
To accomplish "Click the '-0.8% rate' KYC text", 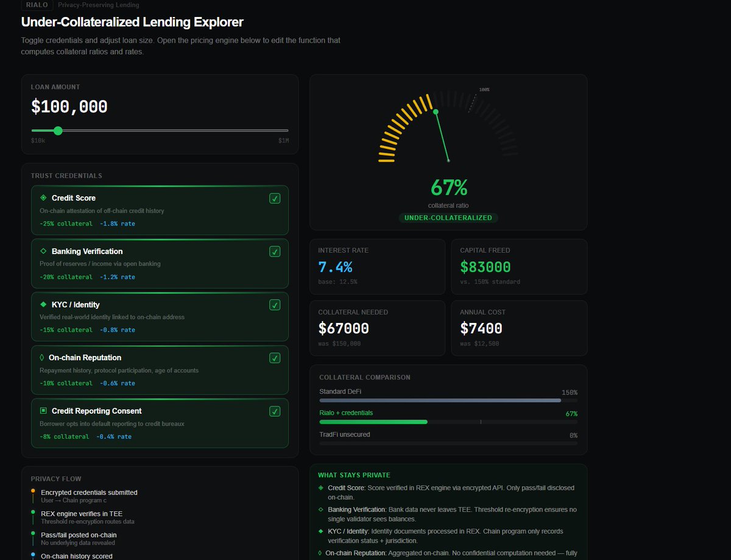I will pos(118,330).
